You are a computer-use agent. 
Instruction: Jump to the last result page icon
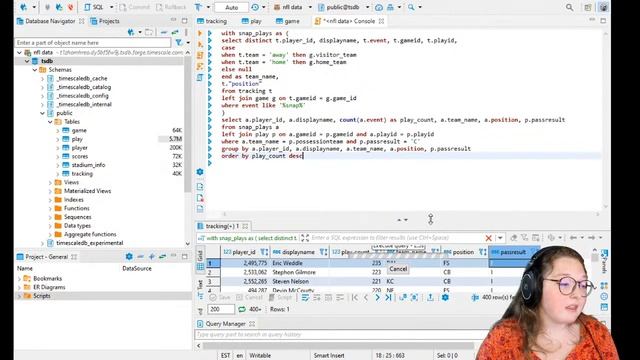coord(388,298)
